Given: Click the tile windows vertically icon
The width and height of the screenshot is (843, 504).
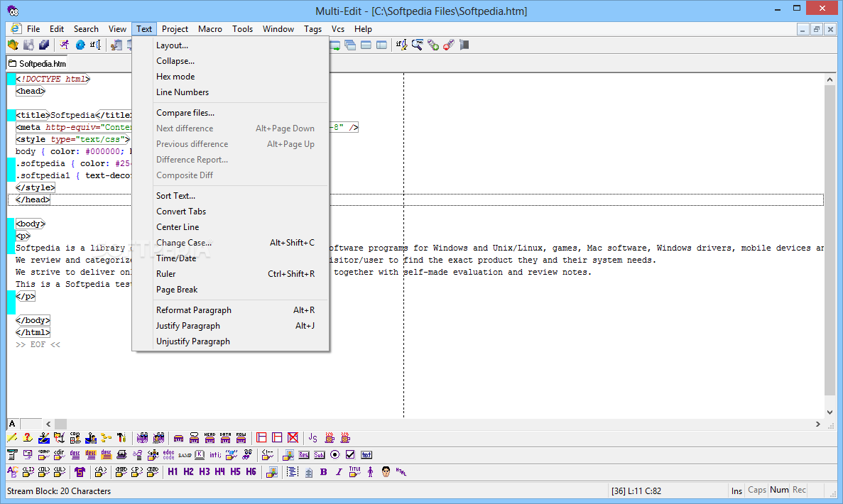Looking at the screenshot, I should click(381, 45).
